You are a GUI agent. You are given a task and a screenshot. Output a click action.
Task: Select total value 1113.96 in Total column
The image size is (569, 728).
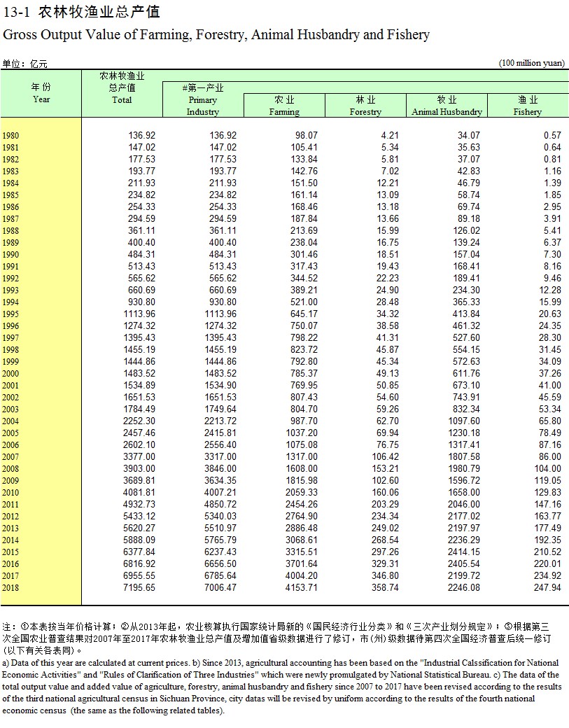[x=139, y=314]
